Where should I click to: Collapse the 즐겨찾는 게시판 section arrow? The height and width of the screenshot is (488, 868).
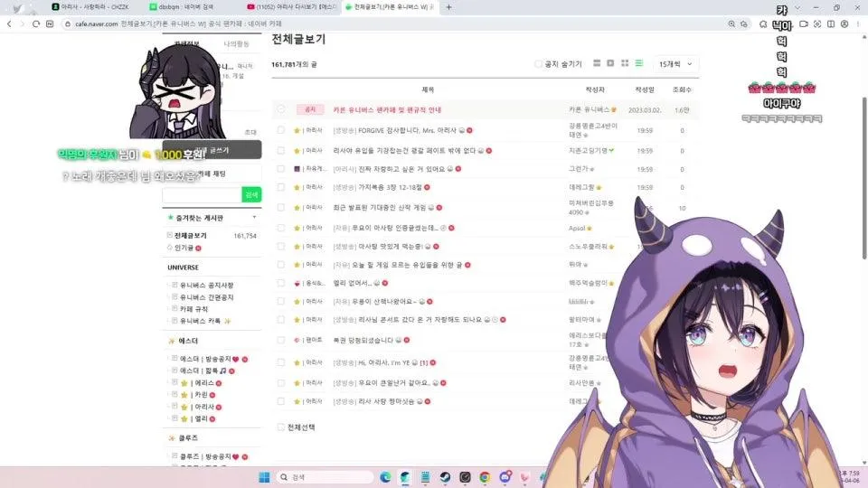pos(254,218)
